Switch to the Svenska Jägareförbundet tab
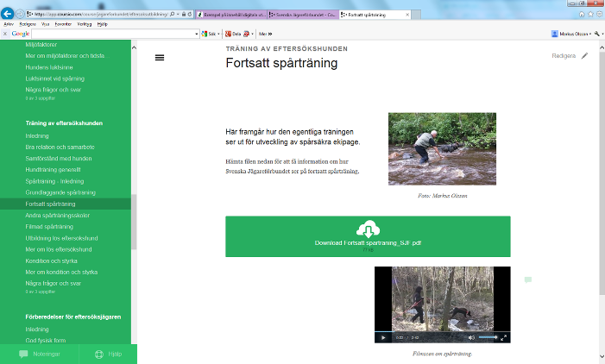The width and height of the screenshot is (605, 364). click(303, 15)
